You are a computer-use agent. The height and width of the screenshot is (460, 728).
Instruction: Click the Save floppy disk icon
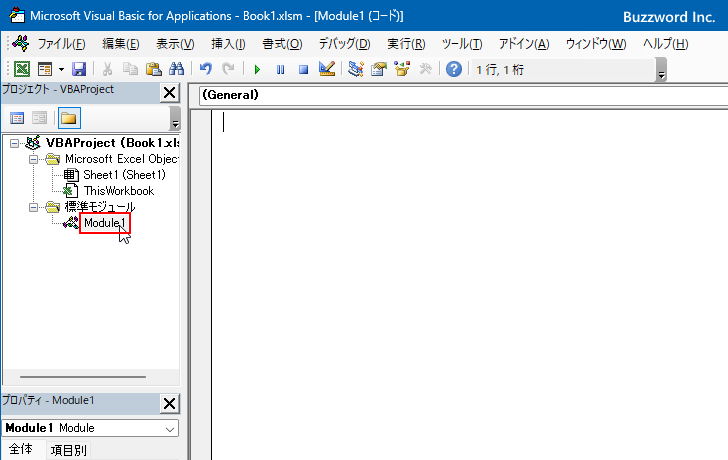pos(79,69)
